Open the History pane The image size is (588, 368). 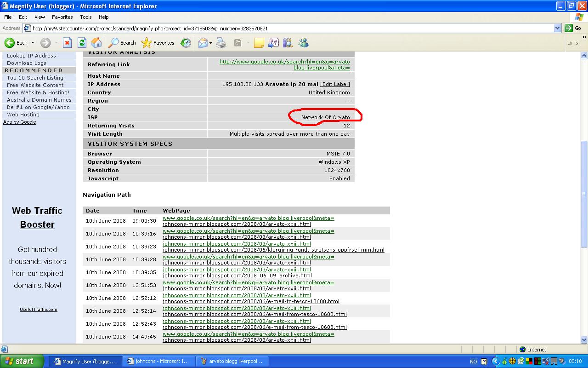tap(186, 43)
